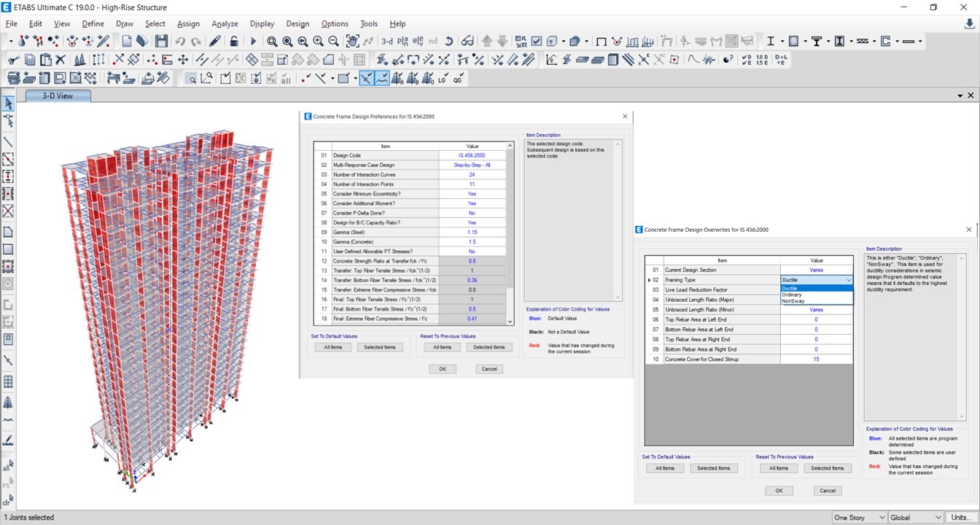Viewport: 980px width, 525px height.
Task: Select the Plan view toolbar icon
Action: pyautogui.click(x=403, y=42)
